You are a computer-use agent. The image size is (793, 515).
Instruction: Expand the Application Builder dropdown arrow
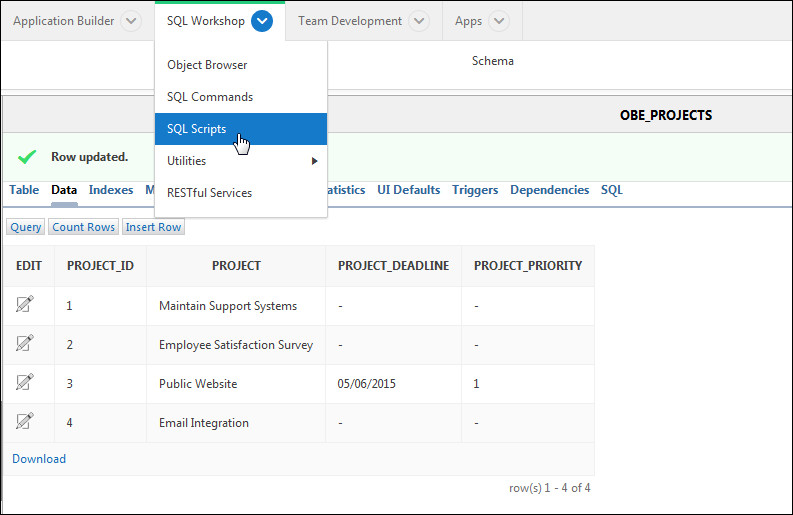(x=130, y=21)
